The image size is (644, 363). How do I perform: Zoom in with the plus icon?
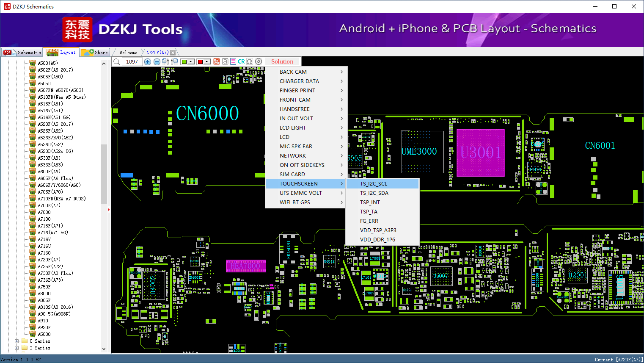point(148,62)
